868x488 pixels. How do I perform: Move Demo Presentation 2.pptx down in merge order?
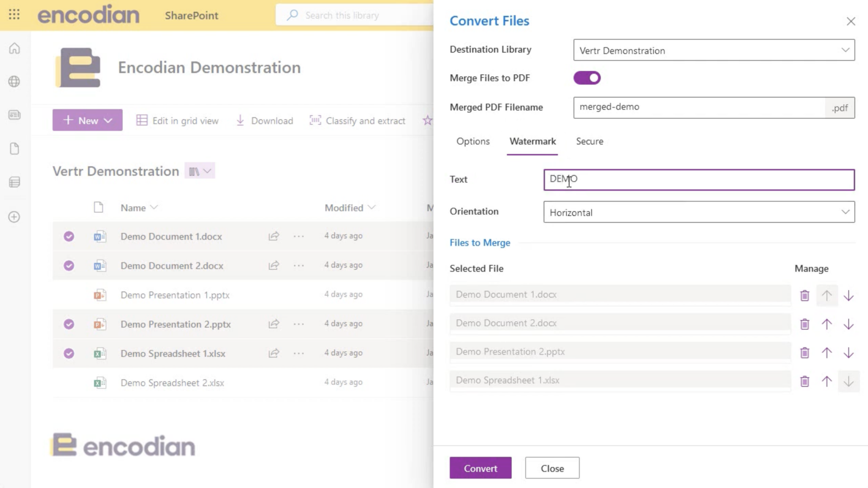[849, 353]
